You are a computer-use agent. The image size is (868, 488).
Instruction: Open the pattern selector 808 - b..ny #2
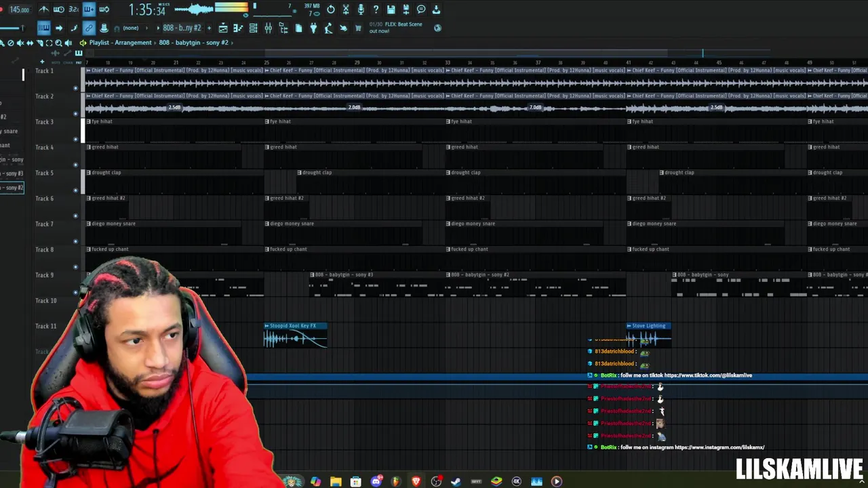coord(182,28)
